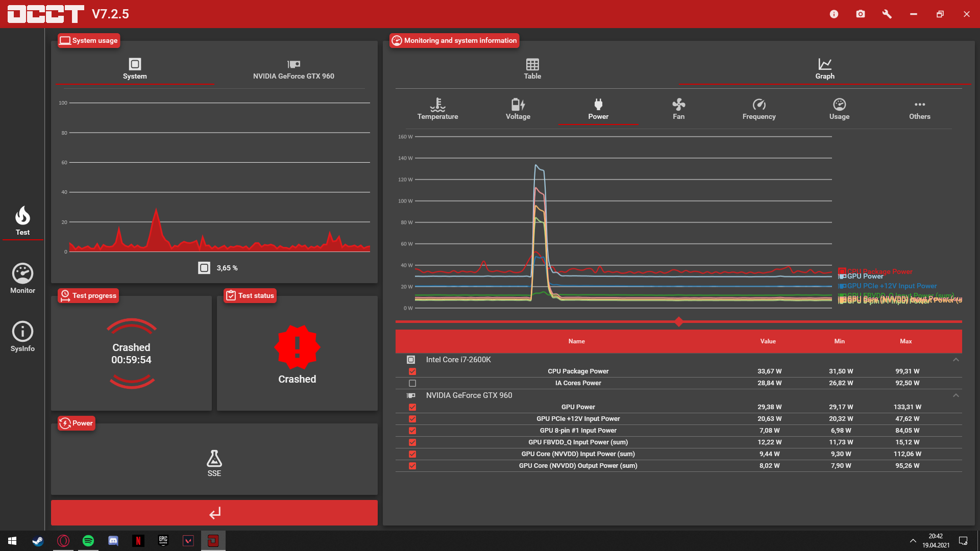
Task: Enable IA Cores Power checkbox
Action: 412,383
